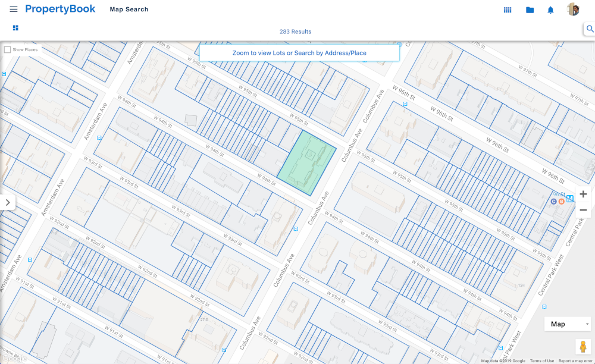Open the apps grid launcher
Screen dimensions: 595x364
click(x=508, y=10)
